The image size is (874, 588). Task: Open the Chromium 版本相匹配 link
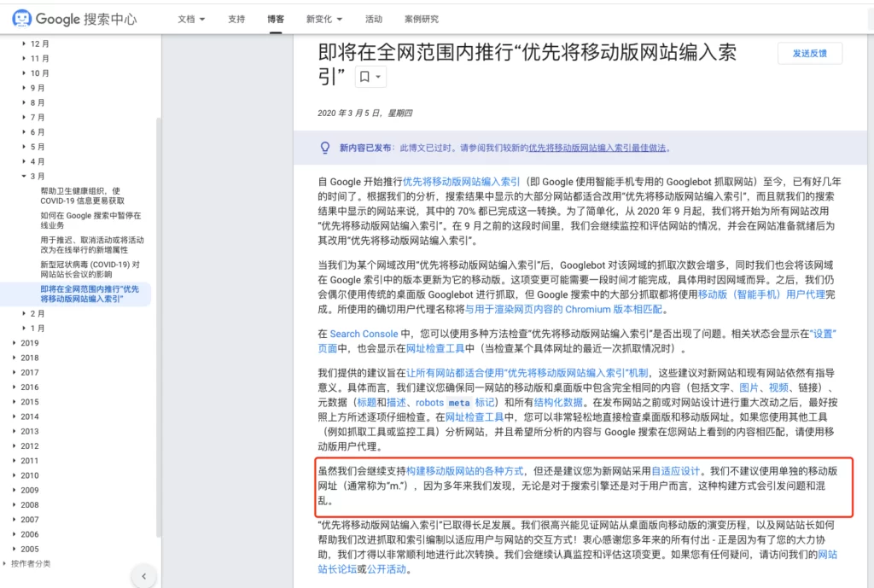point(563,309)
